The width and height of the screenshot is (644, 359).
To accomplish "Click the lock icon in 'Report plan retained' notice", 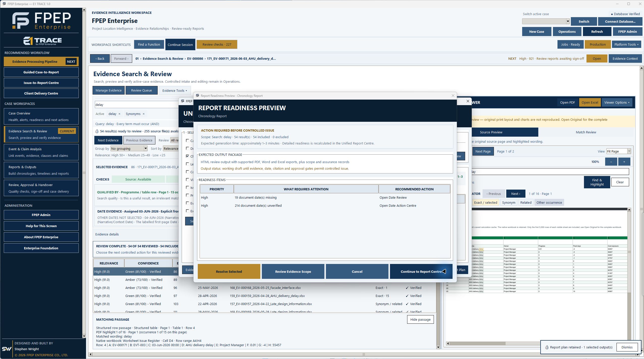I will tap(547, 347).
